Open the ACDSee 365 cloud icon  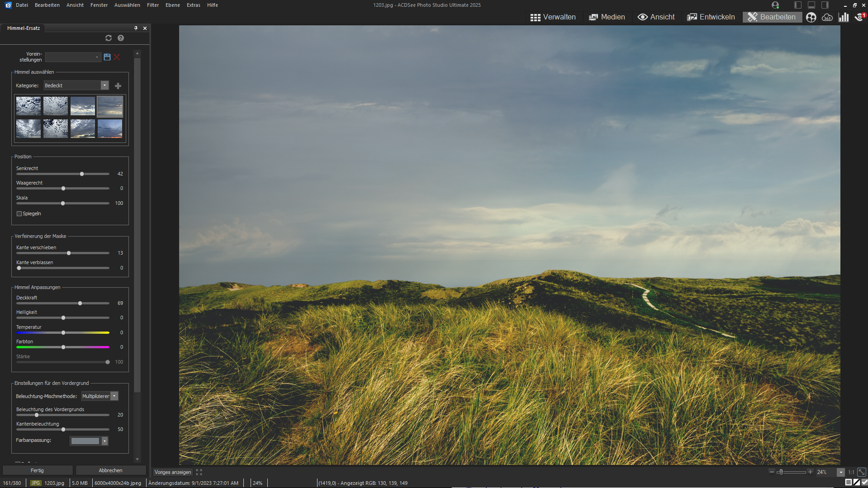(827, 17)
